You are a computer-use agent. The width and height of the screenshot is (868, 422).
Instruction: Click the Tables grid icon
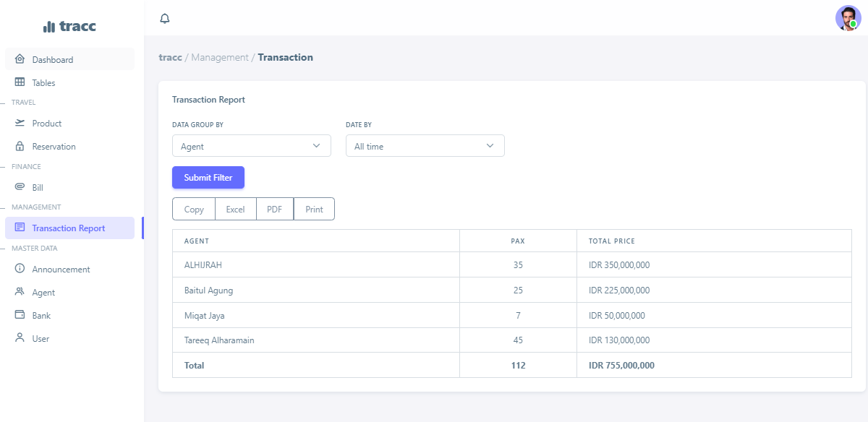20,82
